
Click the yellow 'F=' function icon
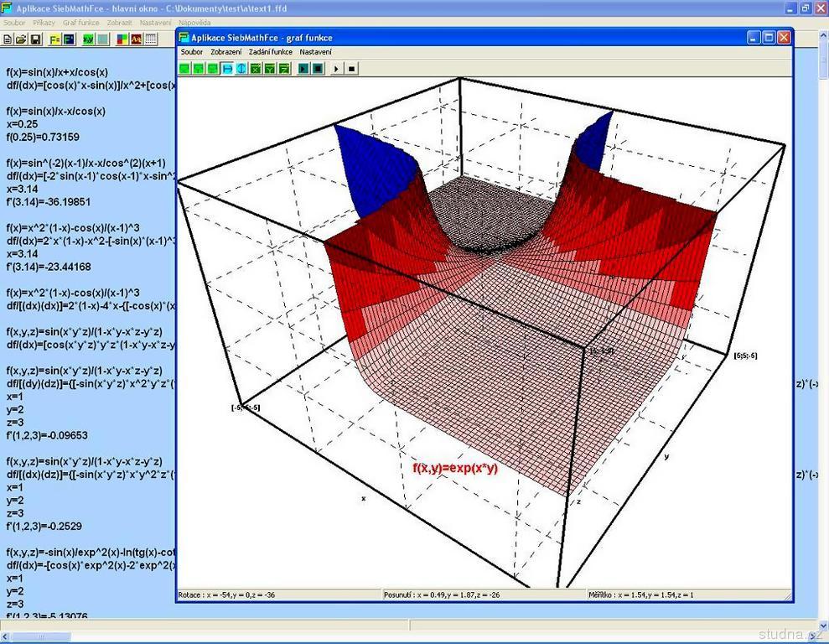click(55, 39)
